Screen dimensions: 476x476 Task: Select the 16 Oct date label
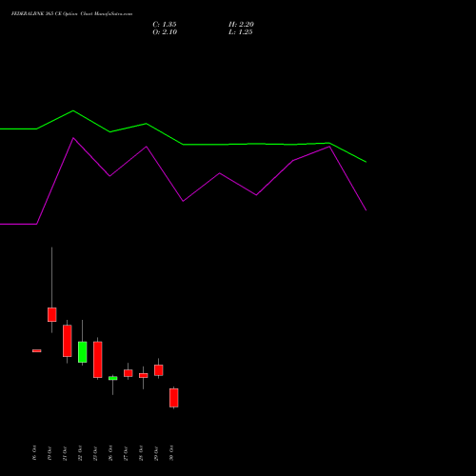(34, 453)
